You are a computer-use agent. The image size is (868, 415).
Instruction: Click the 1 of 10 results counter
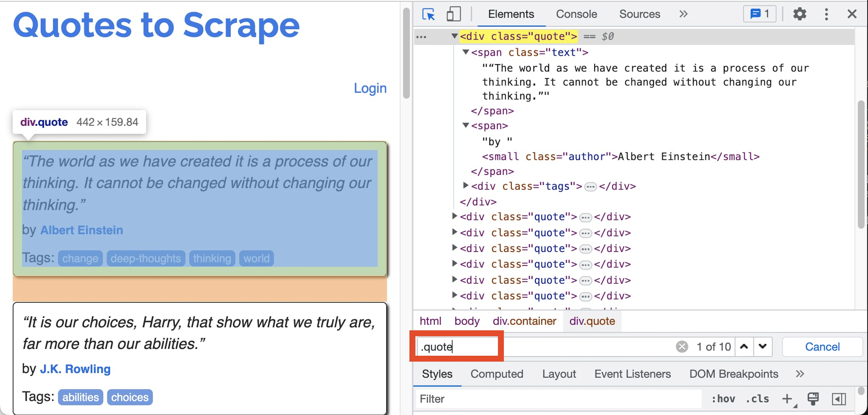pyautogui.click(x=714, y=347)
